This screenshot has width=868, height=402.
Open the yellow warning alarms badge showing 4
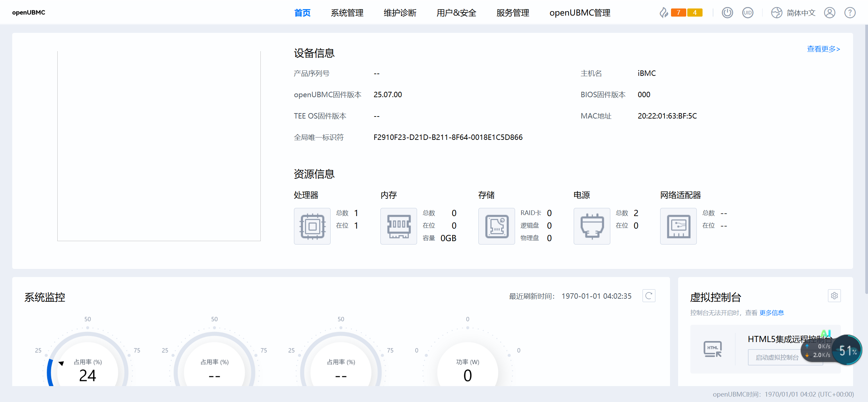click(695, 13)
